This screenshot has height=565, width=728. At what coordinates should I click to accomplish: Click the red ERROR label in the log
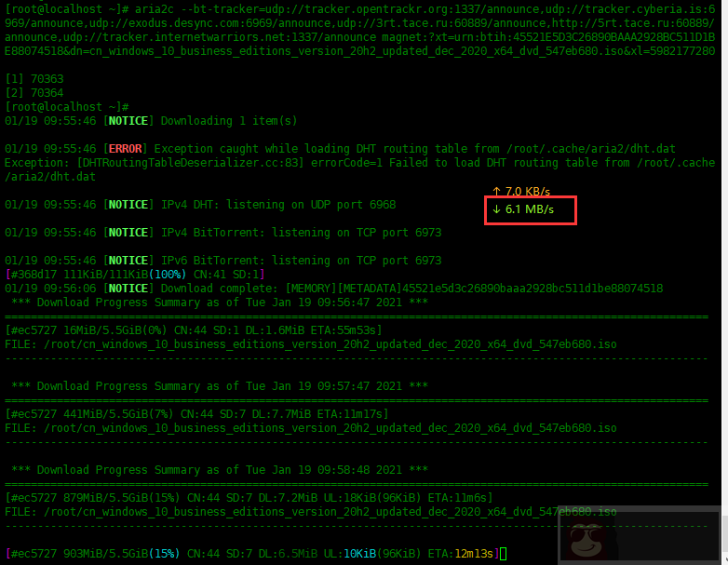tap(125, 149)
